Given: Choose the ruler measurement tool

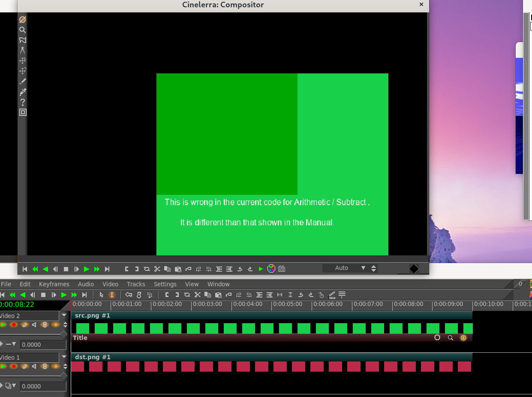Looking at the screenshot, I should [x=22, y=50].
